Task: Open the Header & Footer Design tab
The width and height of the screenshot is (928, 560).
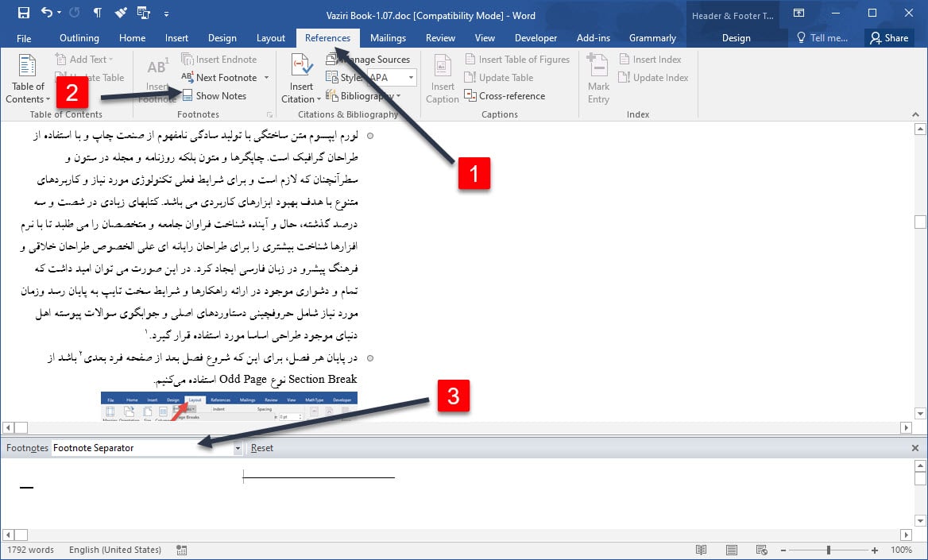Action: (x=737, y=38)
